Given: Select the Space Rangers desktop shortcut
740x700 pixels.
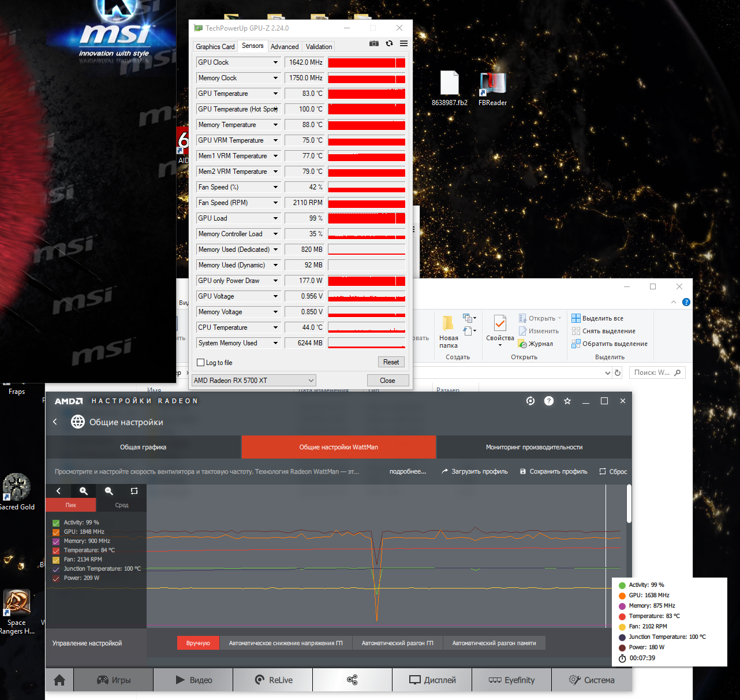Looking at the screenshot, I should click(x=16, y=612).
